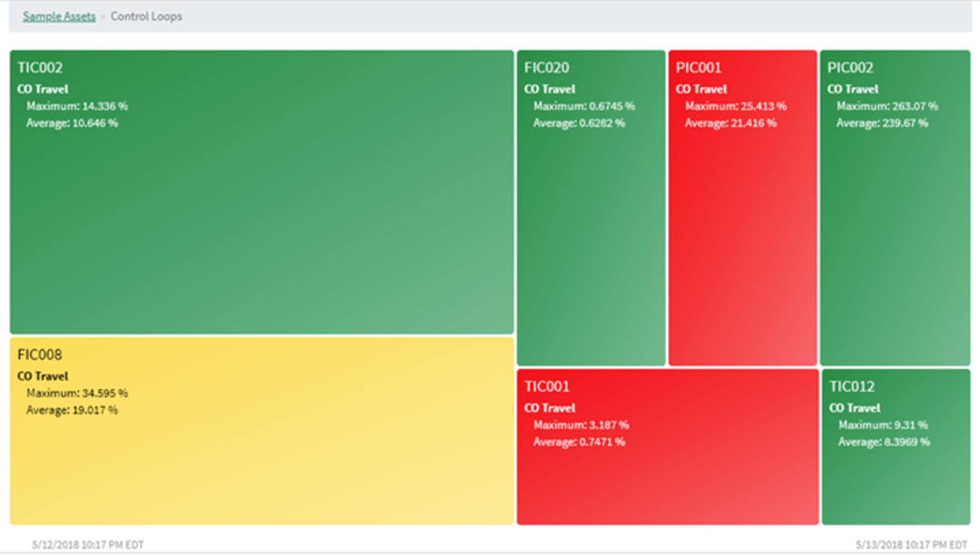This screenshot has height=555, width=980.
Task: Click Maximum 9.31 % value in TIC012
Action: tap(883, 425)
